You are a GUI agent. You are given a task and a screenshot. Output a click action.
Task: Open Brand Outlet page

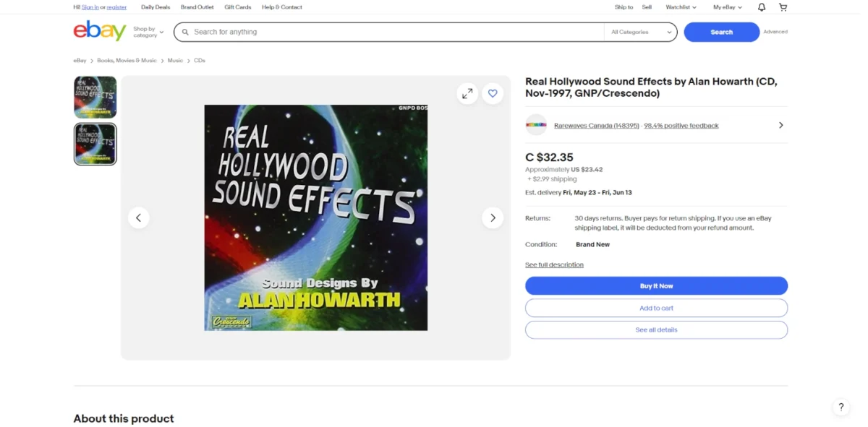coord(197,7)
